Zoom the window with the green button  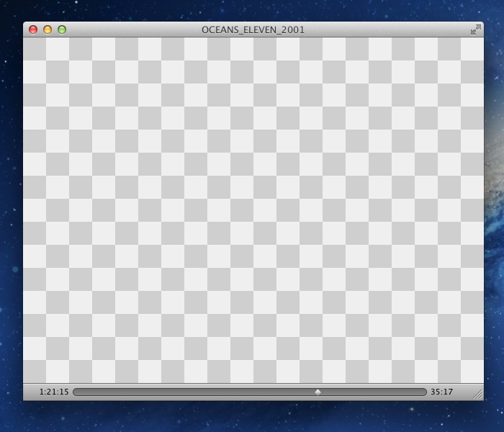(x=62, y=30)
